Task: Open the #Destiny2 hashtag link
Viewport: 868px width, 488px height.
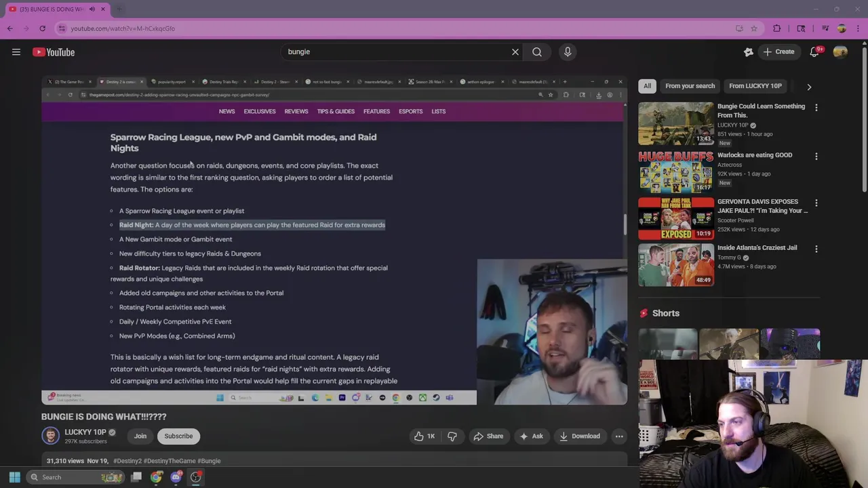Action: [x=127, y=461]
